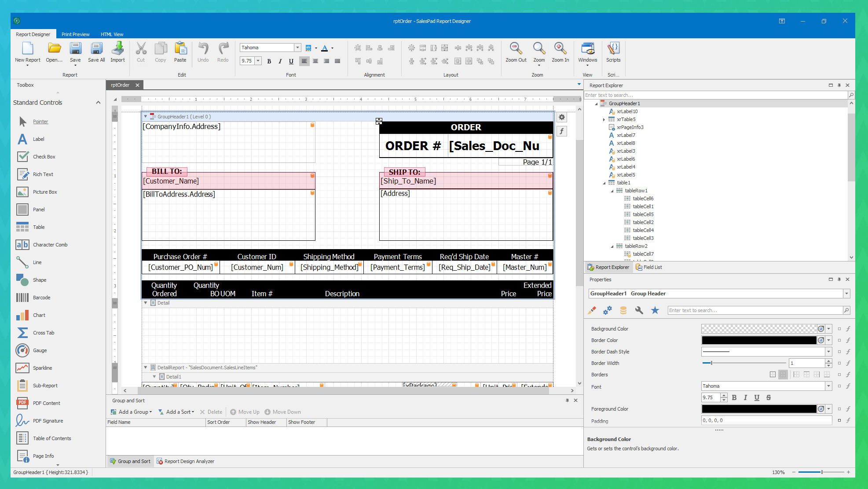Open the gear smart tag on GroupHeader1

coord(562,117)
